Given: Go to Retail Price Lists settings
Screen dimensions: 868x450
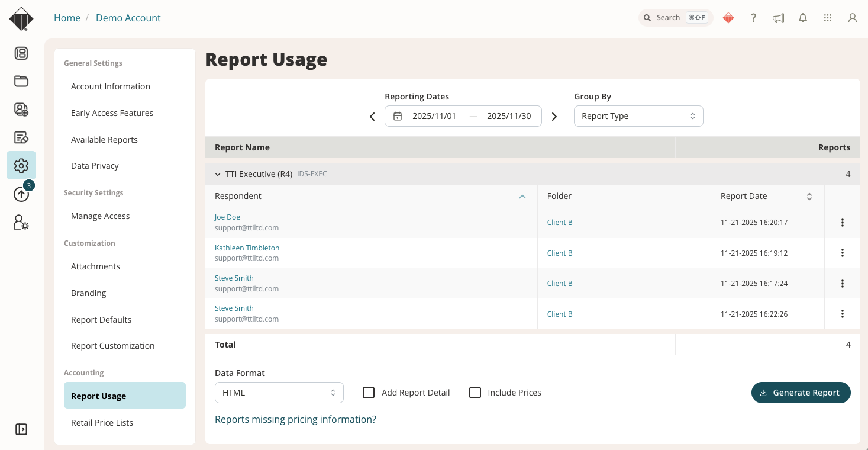Looking at the screenshot, I should [102, 422].
